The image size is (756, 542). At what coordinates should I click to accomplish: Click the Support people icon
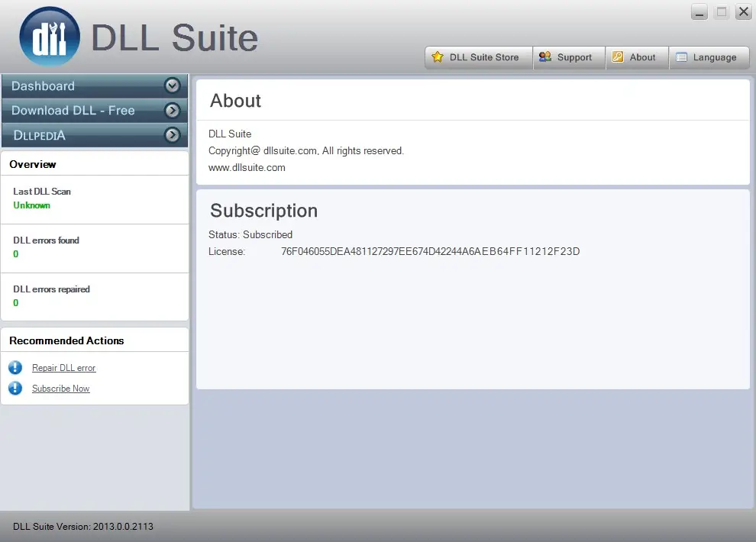click(544, 56)
